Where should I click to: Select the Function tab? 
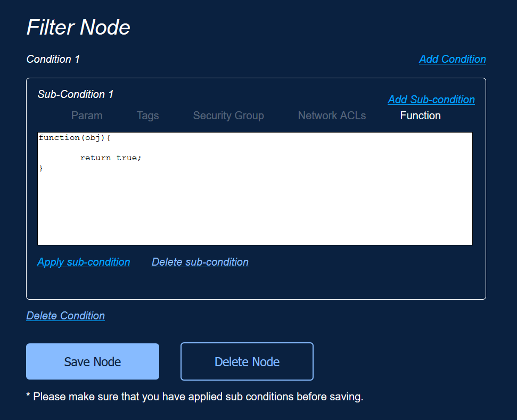(x=420, y=116)
